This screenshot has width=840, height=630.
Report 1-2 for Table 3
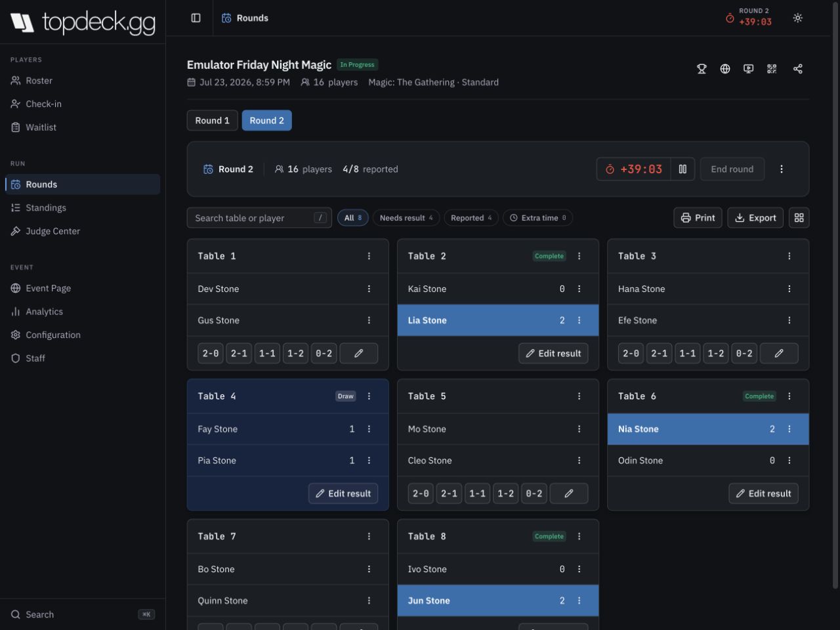[716, 353]
